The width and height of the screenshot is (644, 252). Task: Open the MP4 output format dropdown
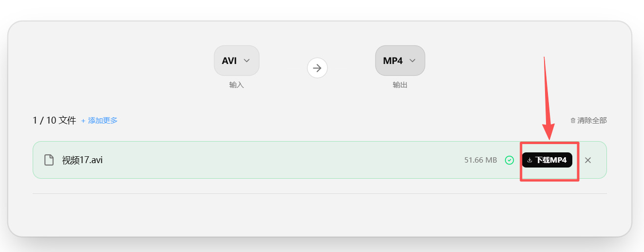[400, 61]
